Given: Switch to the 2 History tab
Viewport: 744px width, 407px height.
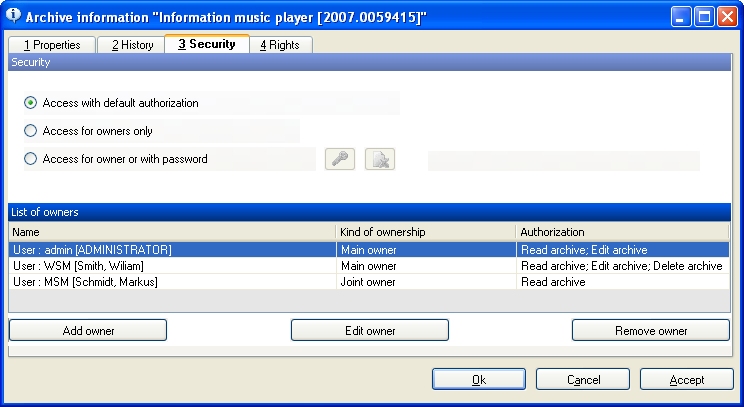Looking at the screenshot, I should [132, 45].
